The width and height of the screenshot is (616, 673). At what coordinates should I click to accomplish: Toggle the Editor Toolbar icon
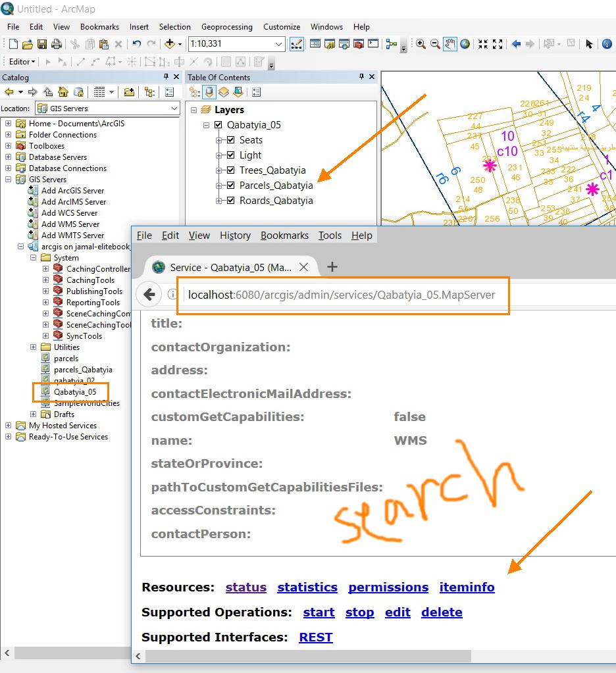coord(297,44)
